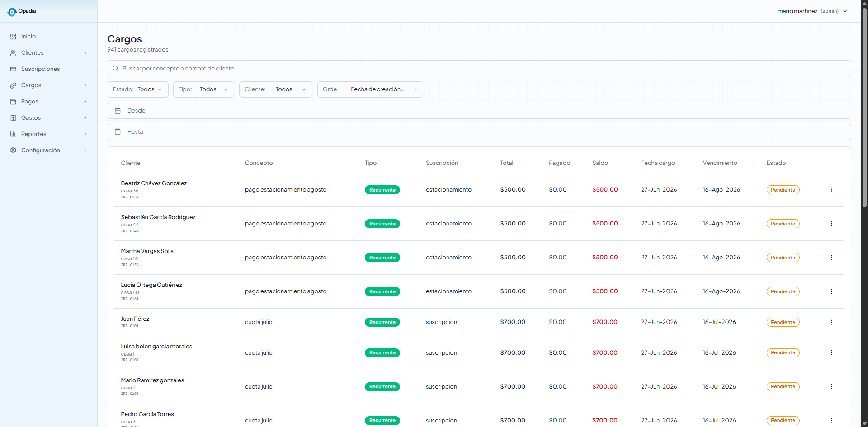Screen dimensions: 868x427
Task: Expand the Reportes submenu chevron
Action: [85, 134]
